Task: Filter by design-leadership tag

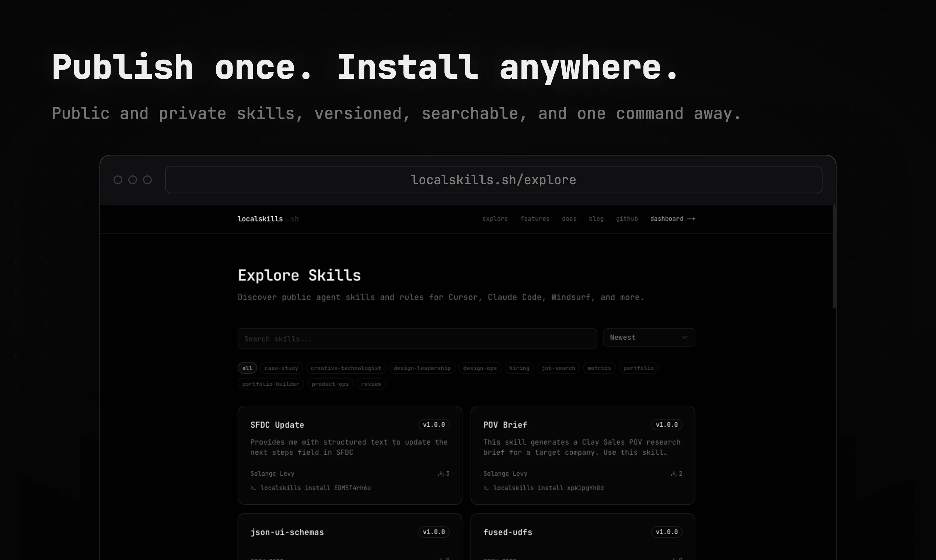Action: click(422, 368)
